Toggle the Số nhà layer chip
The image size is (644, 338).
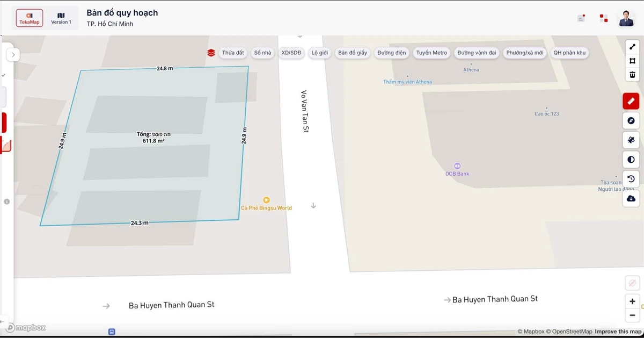(x=263, y=53)
